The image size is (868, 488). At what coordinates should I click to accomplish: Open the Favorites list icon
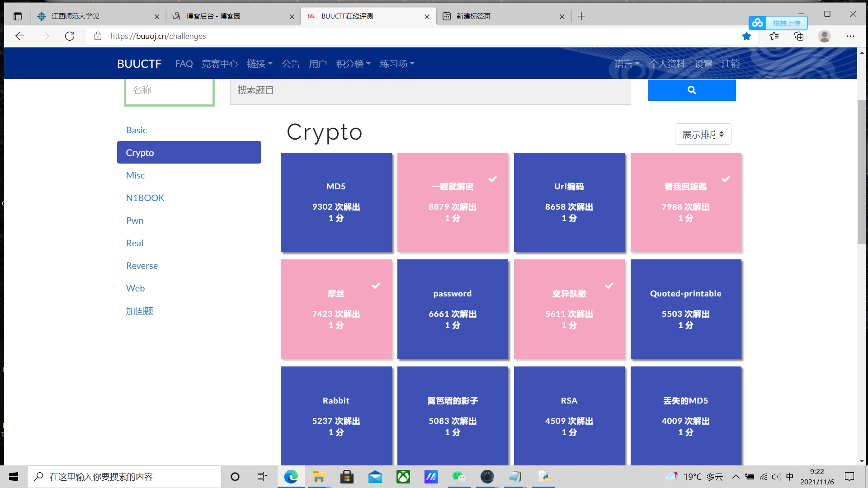pos(774,36)
